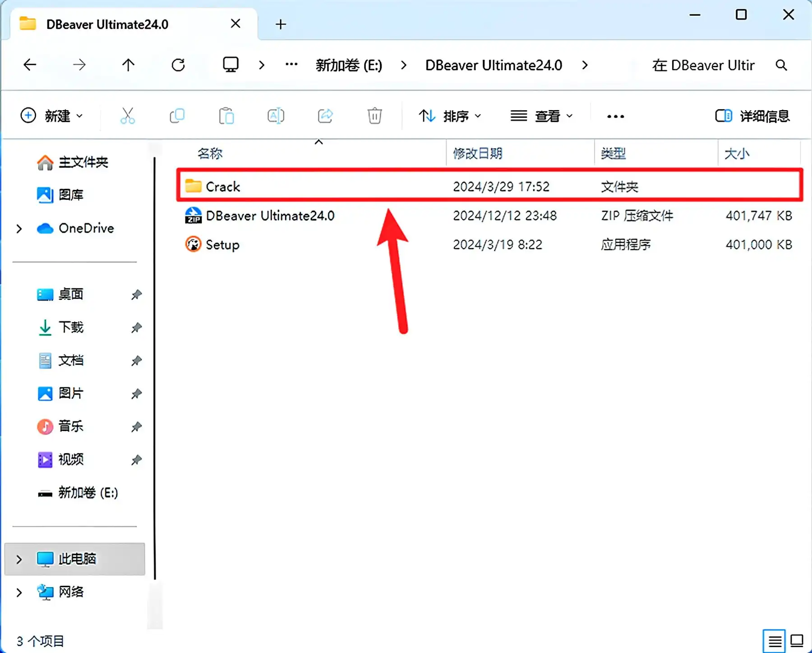The height and width of the screenshot is (653, 812).
Task: Open 主文件夹 in the sidebar
Action: click(72, 162)
